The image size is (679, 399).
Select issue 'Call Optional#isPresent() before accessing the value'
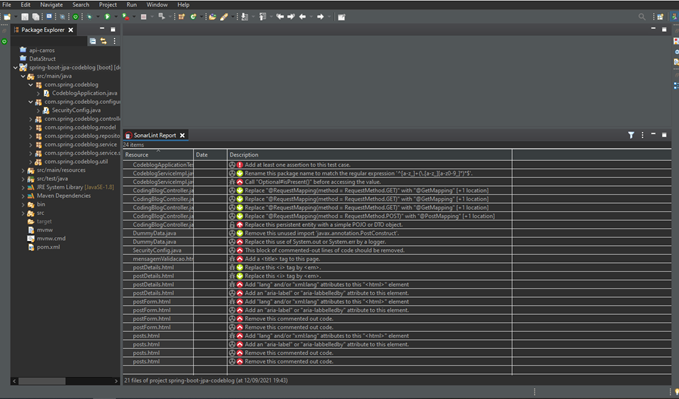click(397, 182)
